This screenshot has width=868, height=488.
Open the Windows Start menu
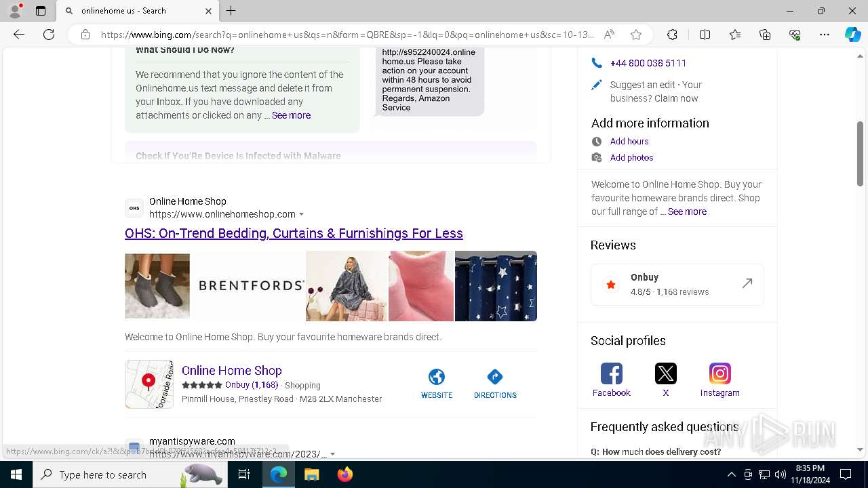point(16,474)
